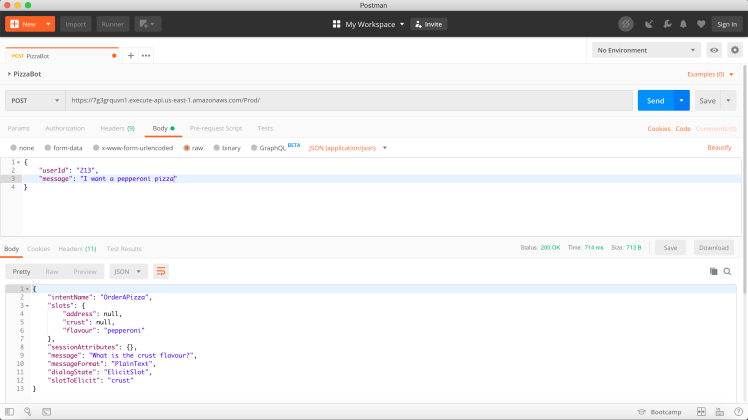This screenshot has height=420, width=748.
Task: Select the binary body type option
Action: pos(226,147)
